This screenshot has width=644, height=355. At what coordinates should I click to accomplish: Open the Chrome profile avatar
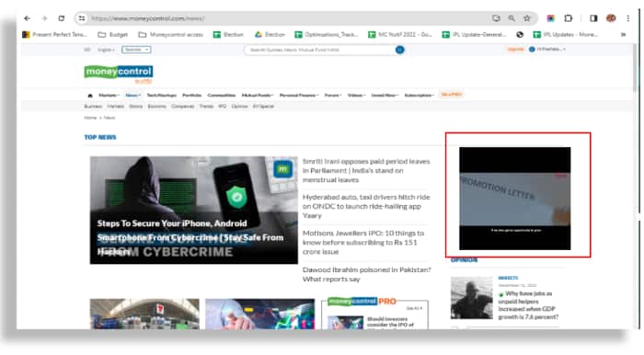(611, 18)
